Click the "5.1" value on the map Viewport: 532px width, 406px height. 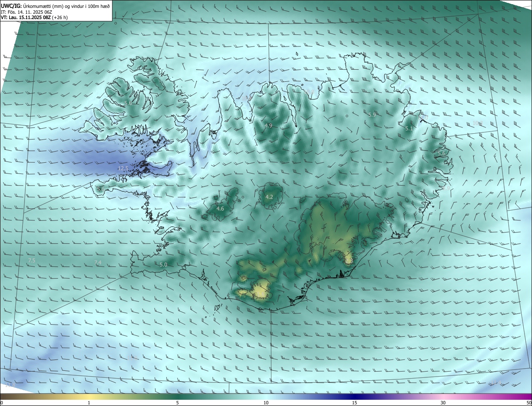point(409,129)
